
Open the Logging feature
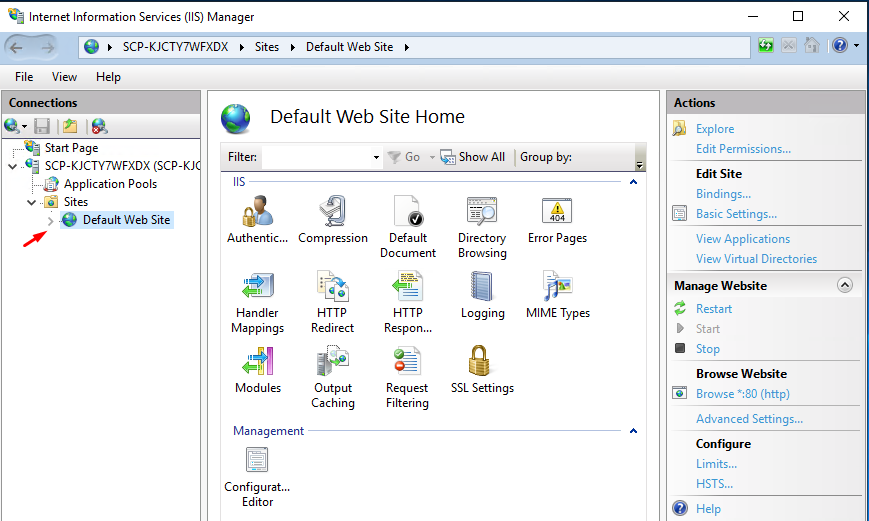(482, 295)
